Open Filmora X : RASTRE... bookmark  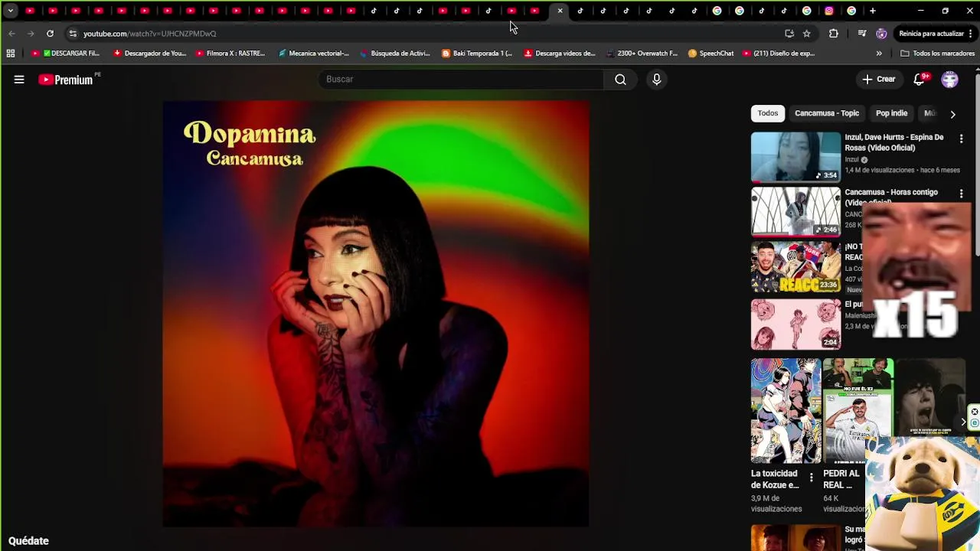(230, 54)
